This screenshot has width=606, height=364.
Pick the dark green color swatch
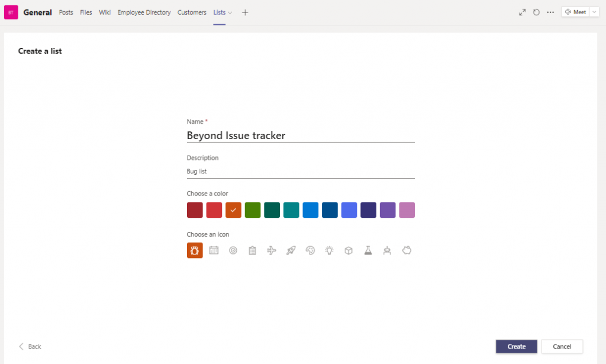272,210
